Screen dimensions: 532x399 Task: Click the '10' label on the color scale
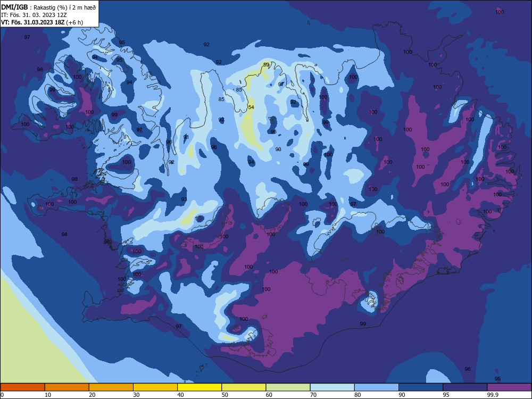pos(48,395)
